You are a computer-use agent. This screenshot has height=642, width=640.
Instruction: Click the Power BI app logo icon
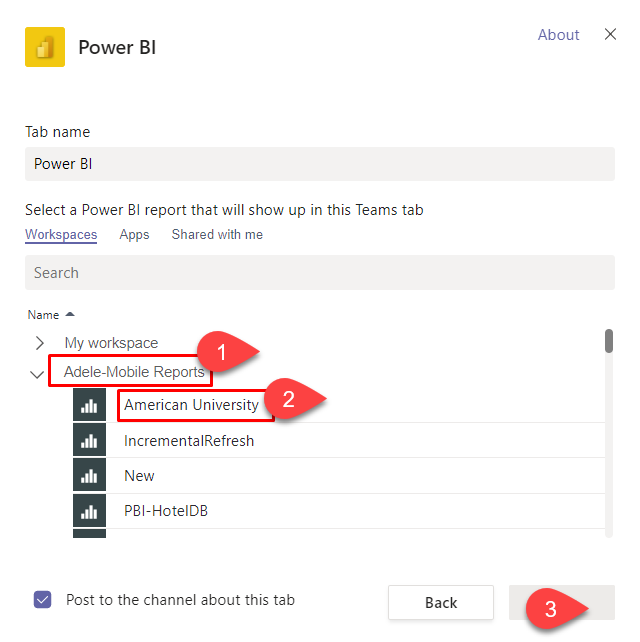click(45, 47)
